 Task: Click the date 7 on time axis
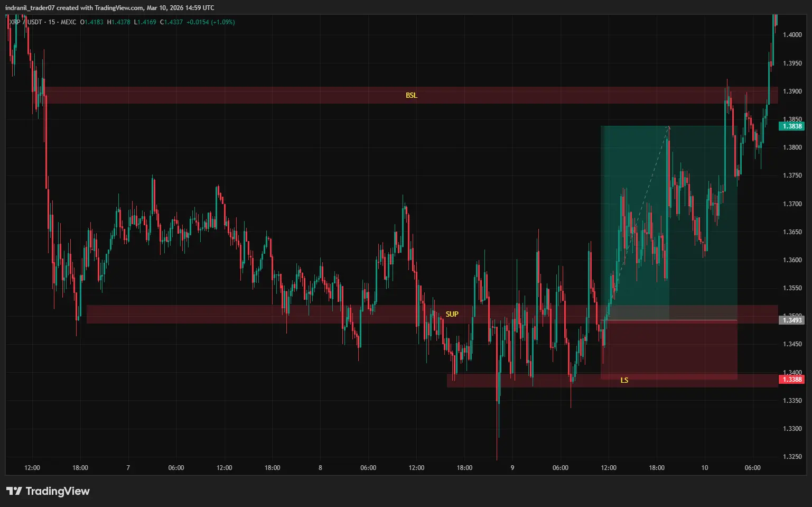(128, 468)
